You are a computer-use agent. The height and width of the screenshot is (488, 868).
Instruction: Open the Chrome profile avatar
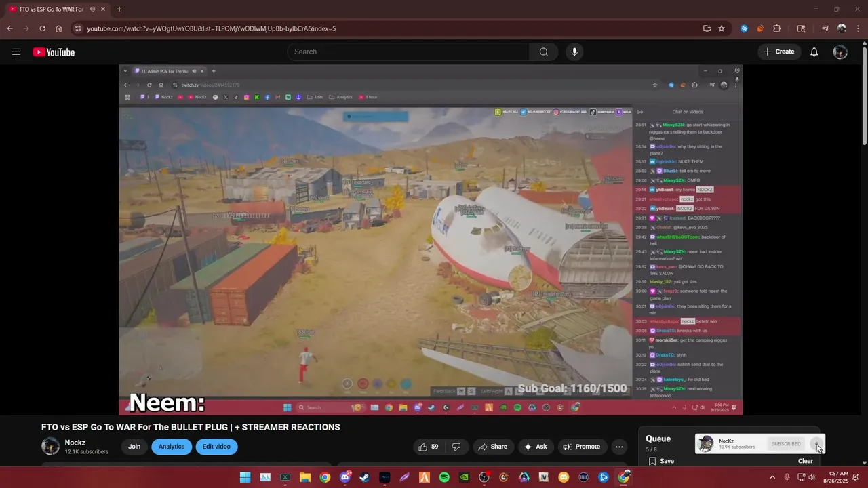coord(842,28)
